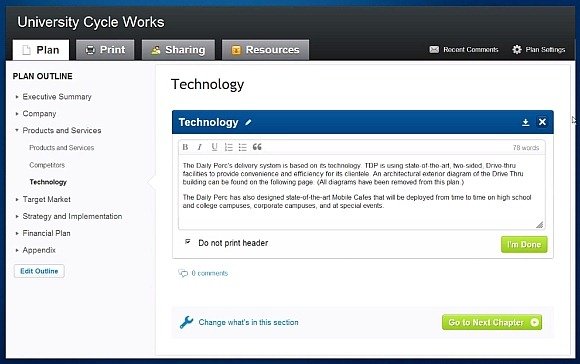Viewport: 580px width, 364px height.
Task: Apply bold formatting in the editor
Action: pyautogui.click(x=185, y=147)
